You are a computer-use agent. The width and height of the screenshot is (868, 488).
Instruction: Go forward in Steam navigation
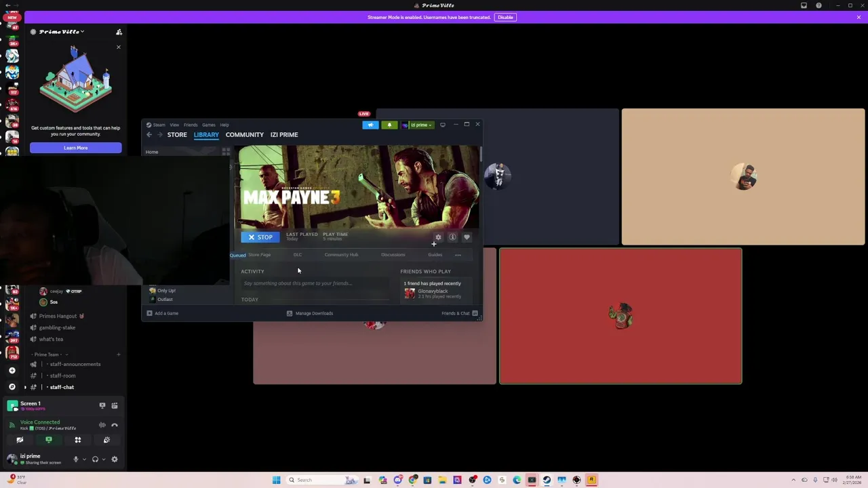pos(160,135)
